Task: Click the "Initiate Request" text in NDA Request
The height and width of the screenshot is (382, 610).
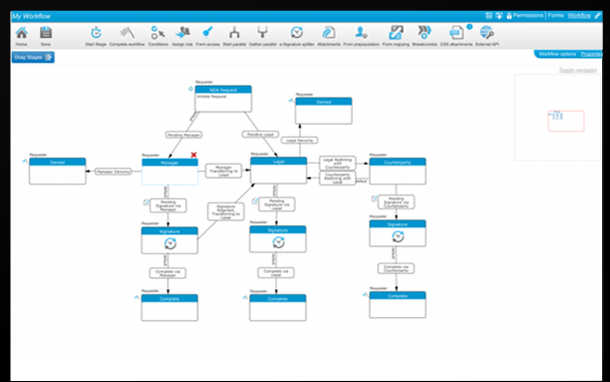Action: tap(212, 96)
